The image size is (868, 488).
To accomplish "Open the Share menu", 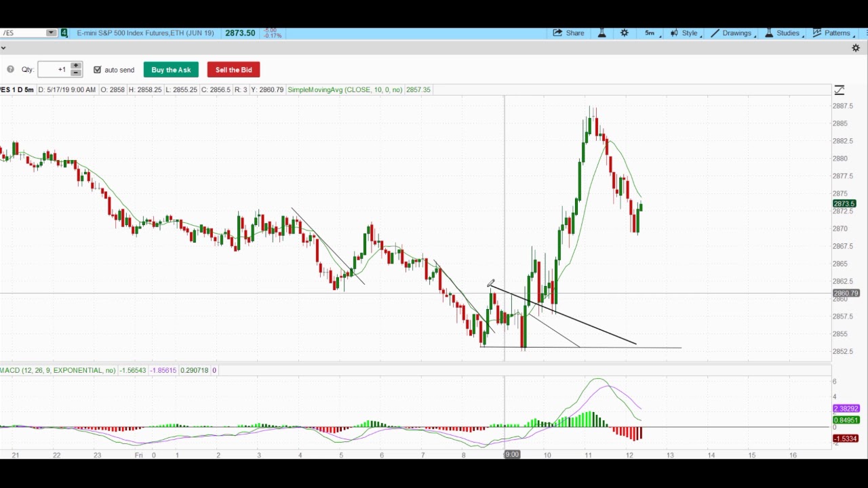I will coord(568,33).
